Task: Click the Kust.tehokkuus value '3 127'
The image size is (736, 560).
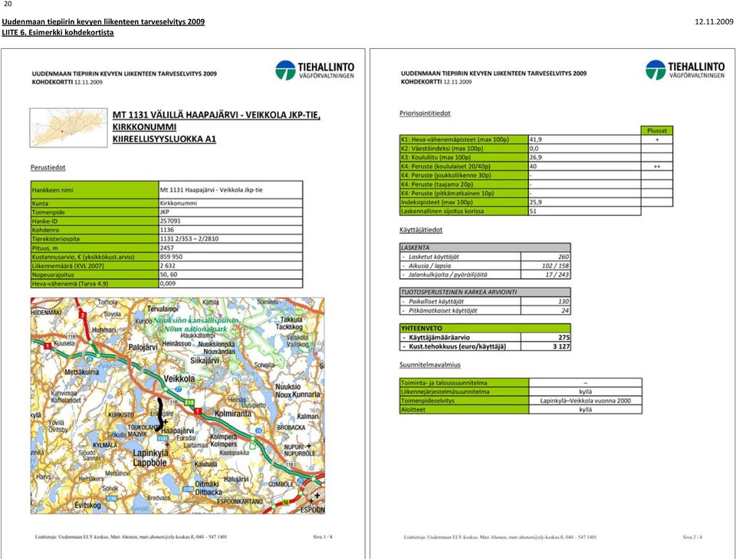Action: (x=561, y=346)
